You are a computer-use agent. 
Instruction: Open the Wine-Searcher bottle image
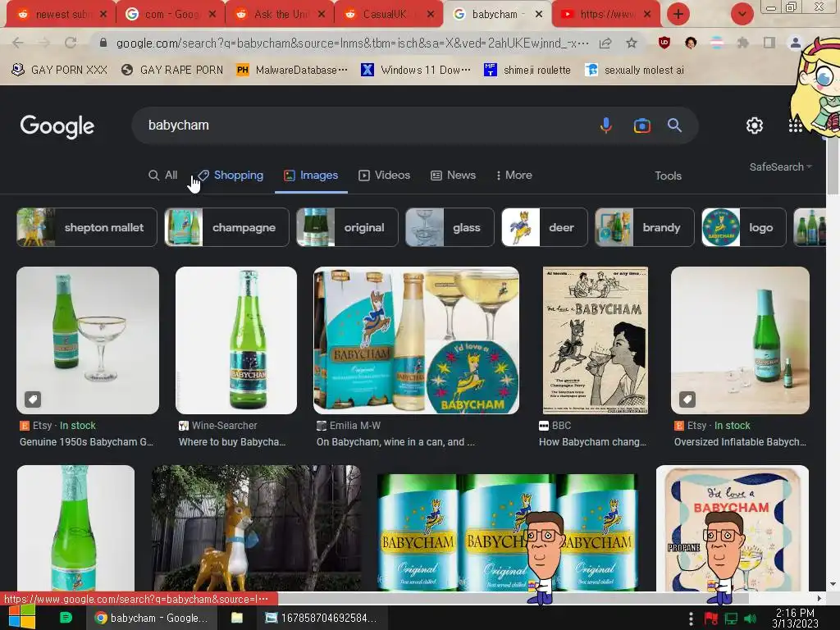coord(236,340)
